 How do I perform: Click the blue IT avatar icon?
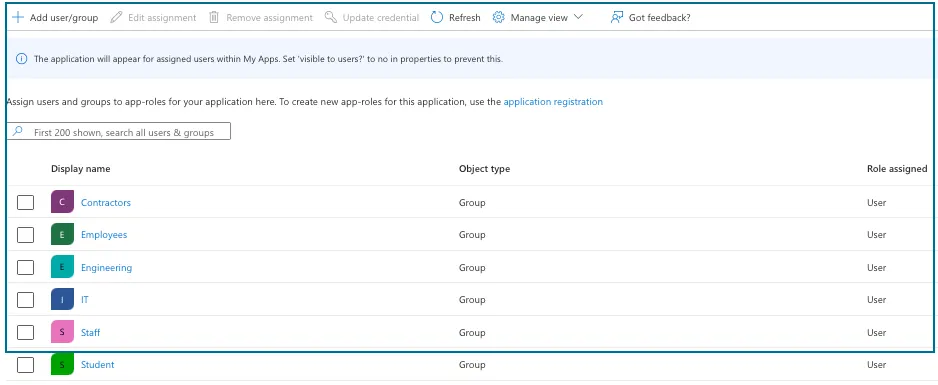point(62,300)
